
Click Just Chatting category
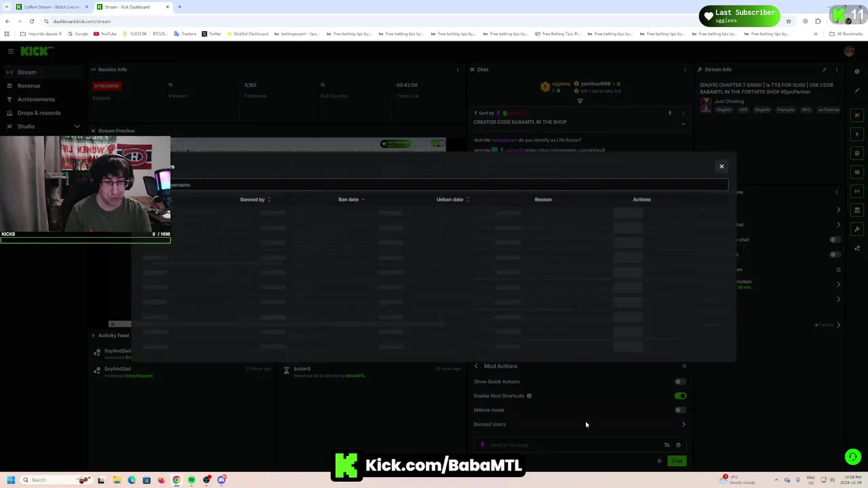tap(729, 101)
